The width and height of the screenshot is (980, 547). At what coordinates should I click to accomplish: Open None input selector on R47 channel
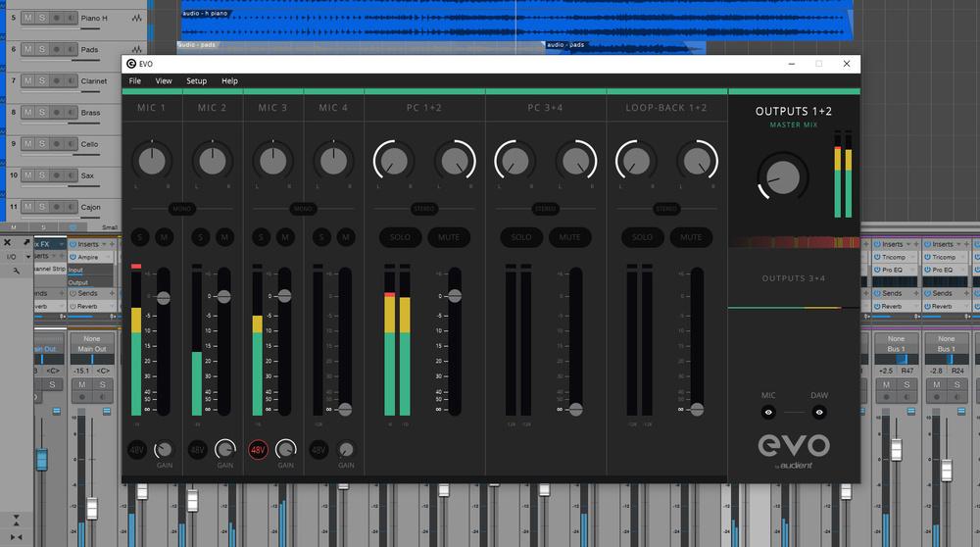coord(897,339)
